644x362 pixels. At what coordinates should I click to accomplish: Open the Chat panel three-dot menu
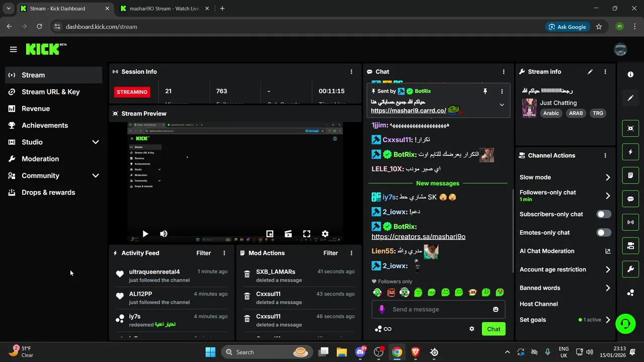tap(504, 72)
